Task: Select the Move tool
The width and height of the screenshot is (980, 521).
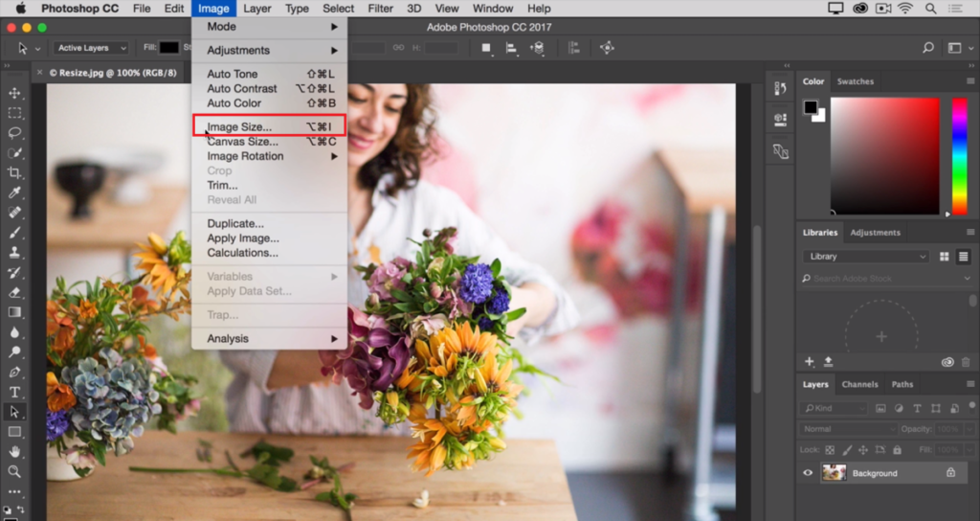Action: point(14,93)
